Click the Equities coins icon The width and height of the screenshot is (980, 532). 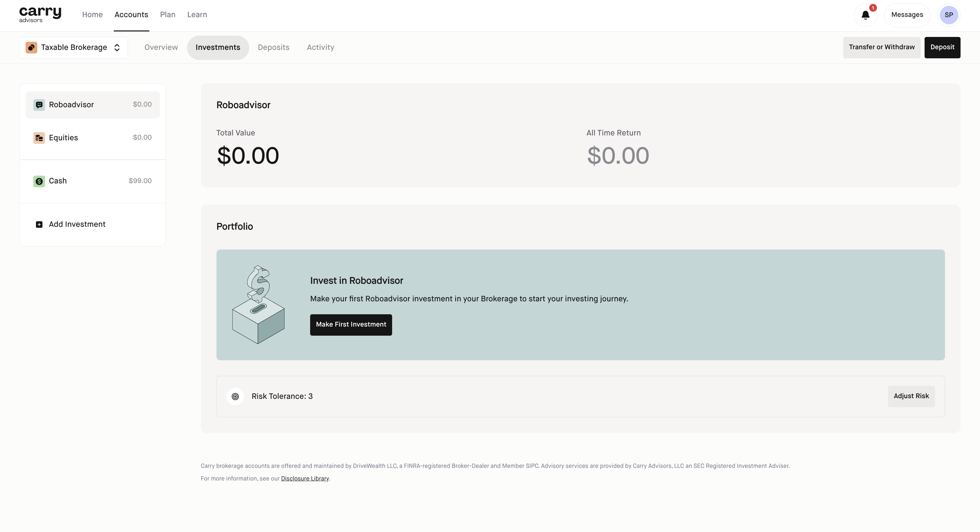pyautogui.click(x=39, y=138)
